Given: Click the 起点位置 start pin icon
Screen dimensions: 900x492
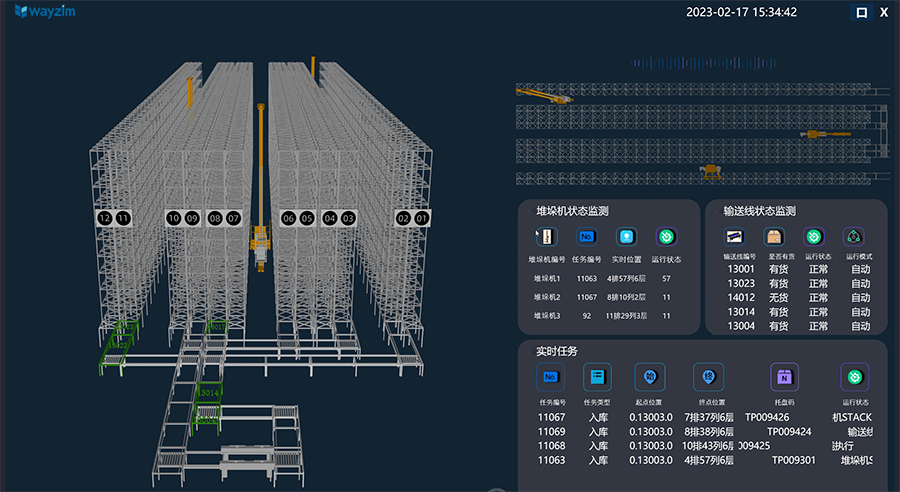Looking at the screenshot, I should click(650, 377).
